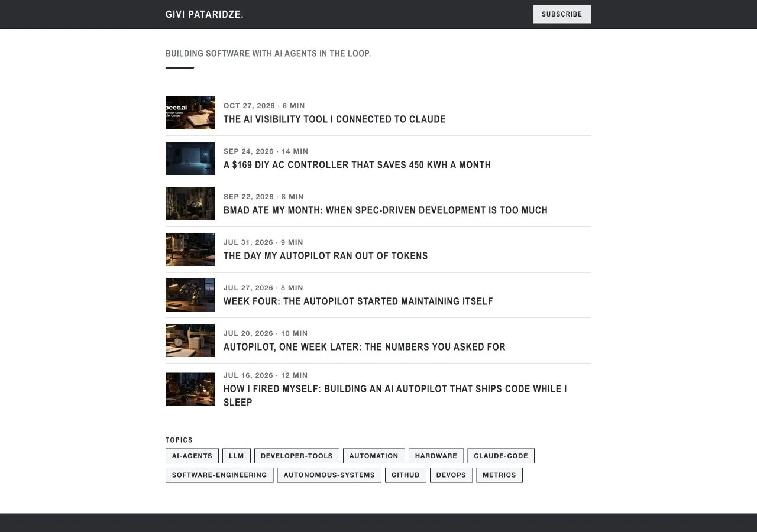
Task: Choose the DEVELOPER-TOOLS topic tag
Action: click(x=297, y=456)
